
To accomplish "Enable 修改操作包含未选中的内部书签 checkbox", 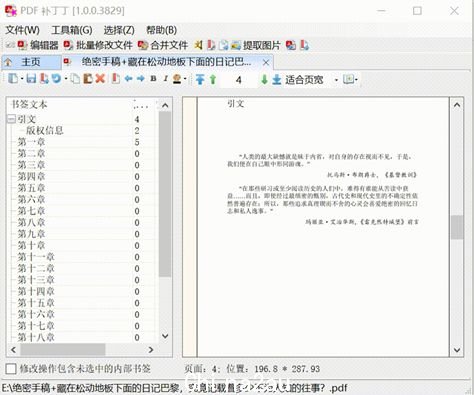I will tap(11, 369).
